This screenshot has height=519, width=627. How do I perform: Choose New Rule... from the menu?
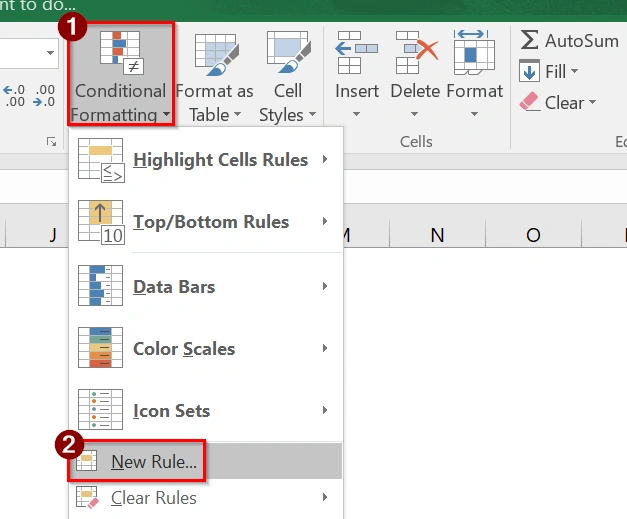[x=155, y=461]
